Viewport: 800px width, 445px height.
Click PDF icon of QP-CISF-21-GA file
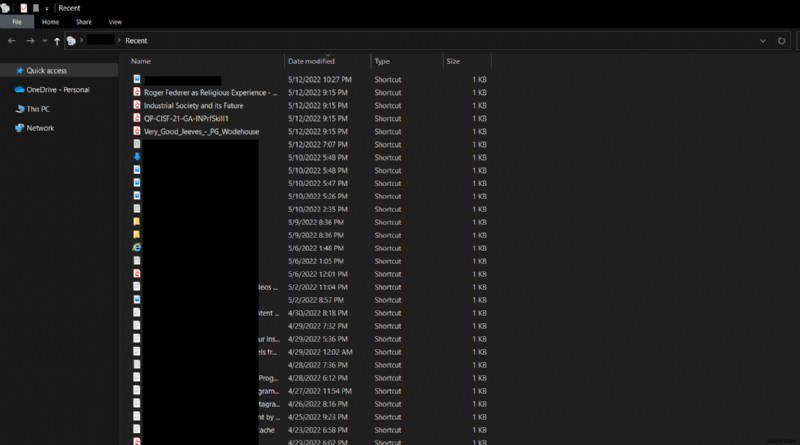[x=137, y=118]
